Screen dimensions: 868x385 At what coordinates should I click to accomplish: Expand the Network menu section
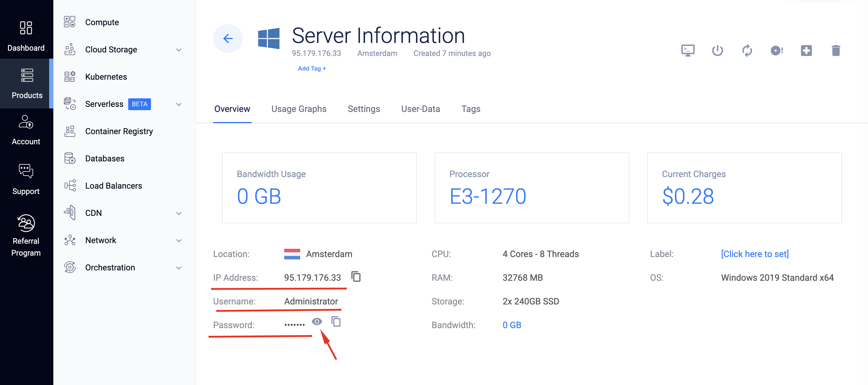pos(179,240)
